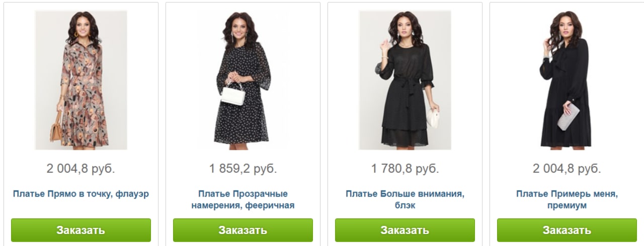Click Заказать under the 'Больше внимания' dress
This screenshot has height=246, width=644.
(405, 230)
